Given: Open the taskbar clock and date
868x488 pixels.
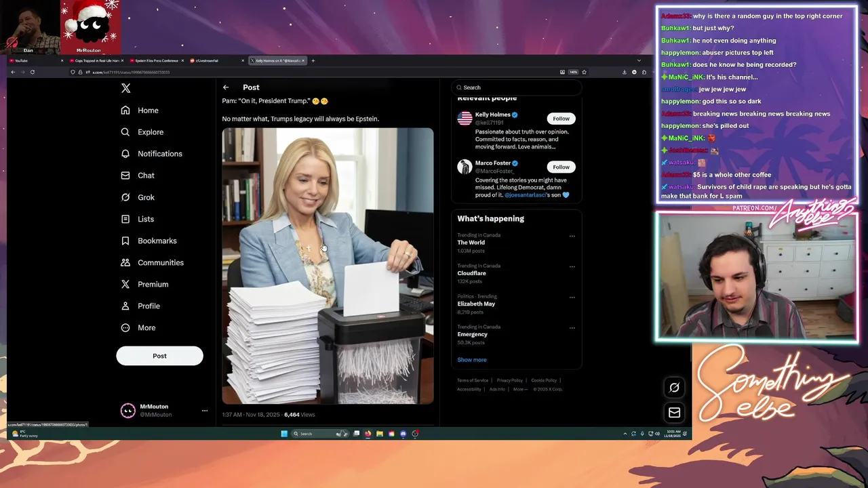Looking at the screenshot, I should (672, 434).
